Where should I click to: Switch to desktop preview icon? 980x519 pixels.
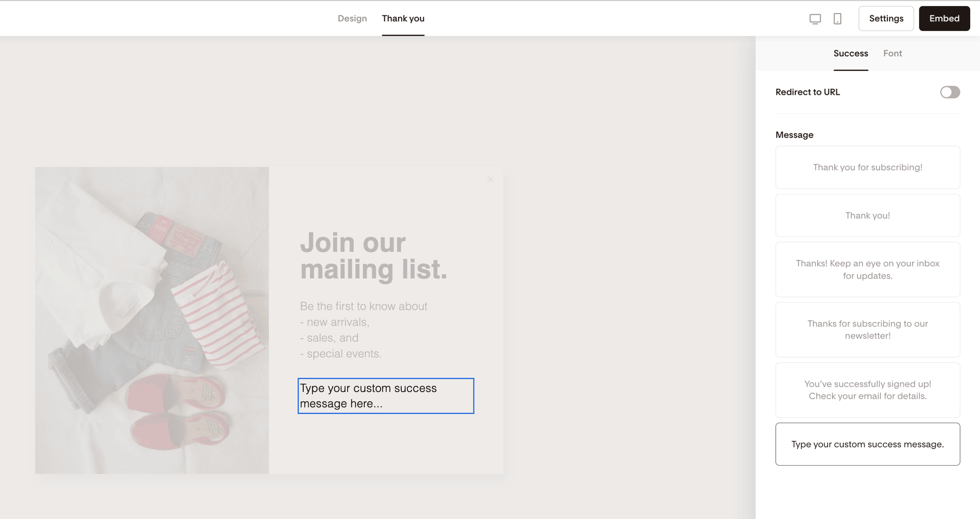point(815,19)
